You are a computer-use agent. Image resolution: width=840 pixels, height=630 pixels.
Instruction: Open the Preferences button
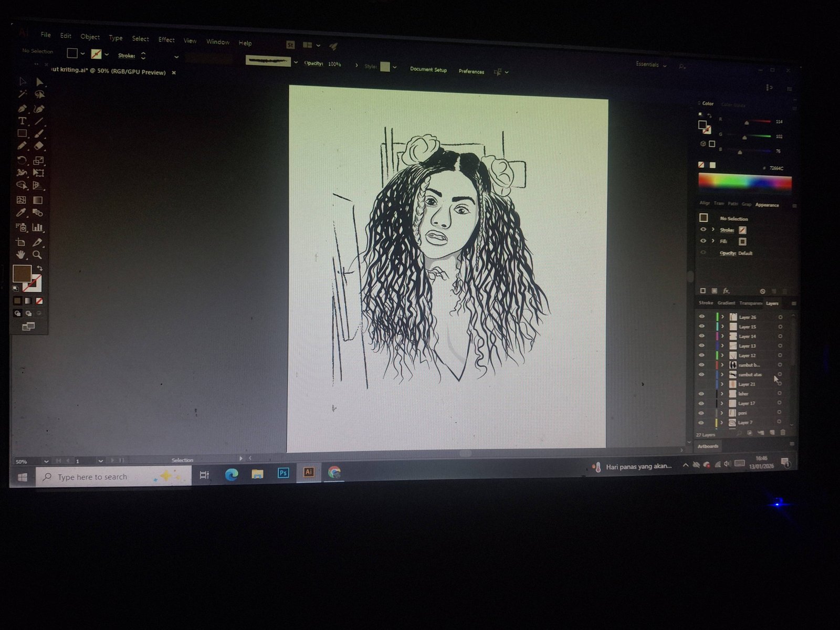tap(471, 71)
